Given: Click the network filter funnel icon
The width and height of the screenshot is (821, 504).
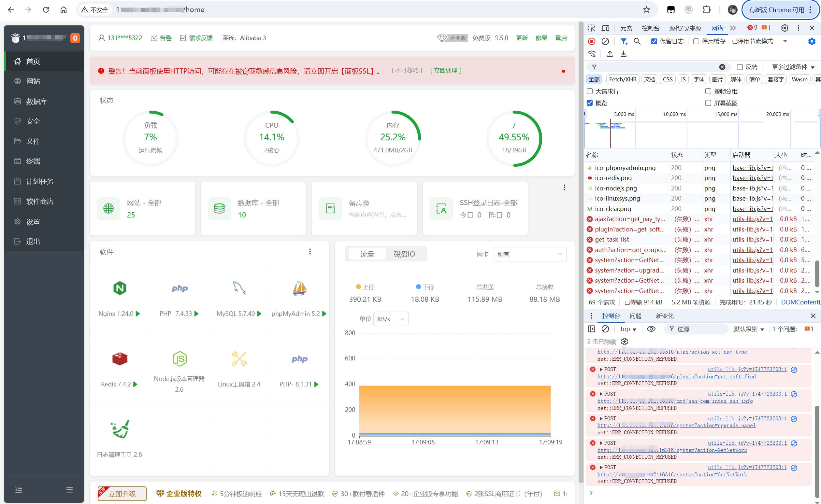Looking at the screenshot, I should click(624, 41).
